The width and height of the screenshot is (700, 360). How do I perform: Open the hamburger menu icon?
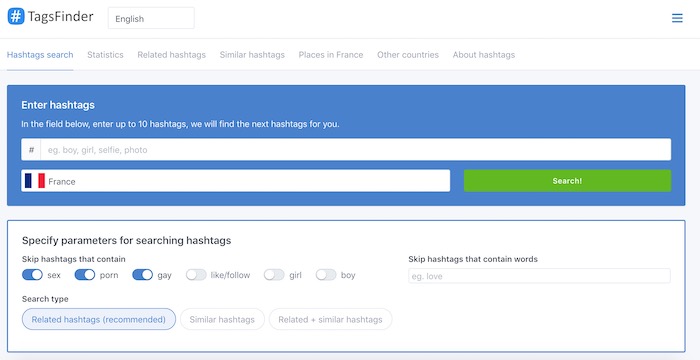click(x=677, y=18)
